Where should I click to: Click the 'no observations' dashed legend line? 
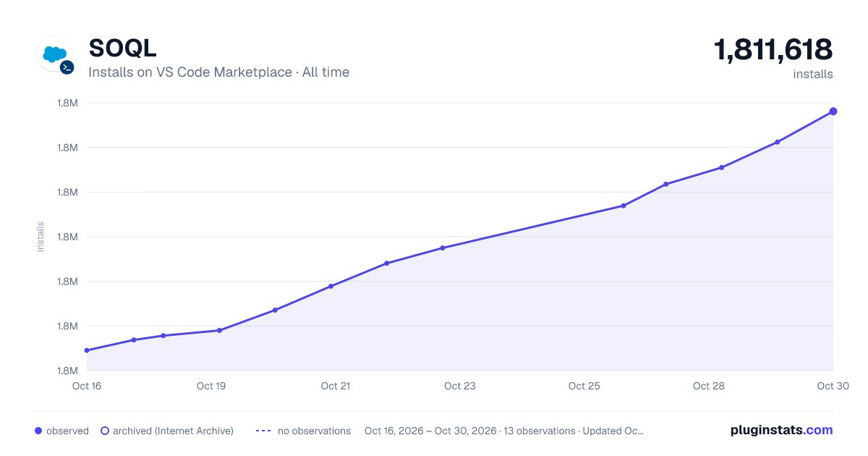click(x=263, y=431)
